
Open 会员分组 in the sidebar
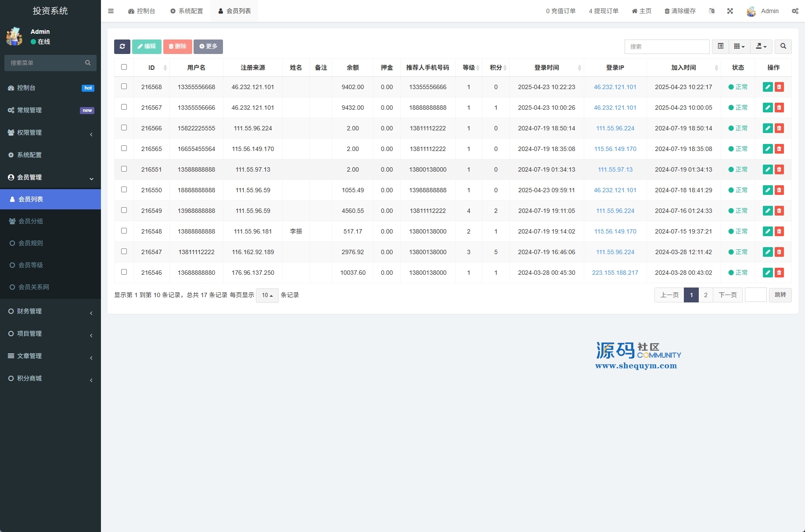click(31, 221)
